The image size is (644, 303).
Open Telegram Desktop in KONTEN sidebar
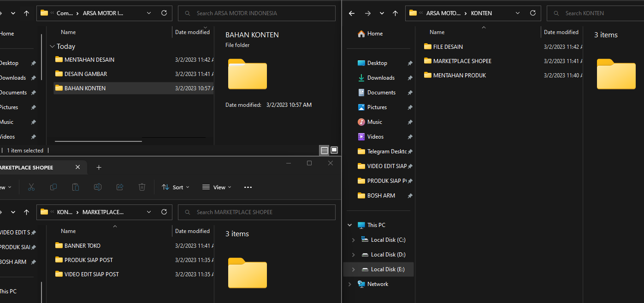382,151
